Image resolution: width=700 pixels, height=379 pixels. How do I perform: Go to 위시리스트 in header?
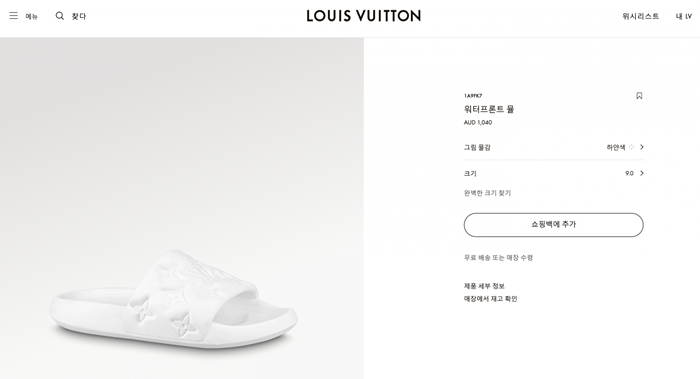[x=641, y=16]
